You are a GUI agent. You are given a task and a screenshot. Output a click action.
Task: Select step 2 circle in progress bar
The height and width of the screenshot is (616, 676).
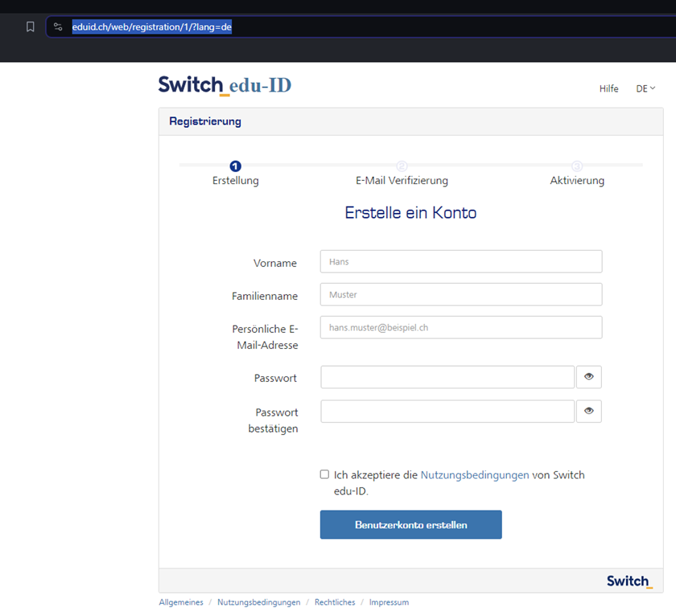coord(402,166)
